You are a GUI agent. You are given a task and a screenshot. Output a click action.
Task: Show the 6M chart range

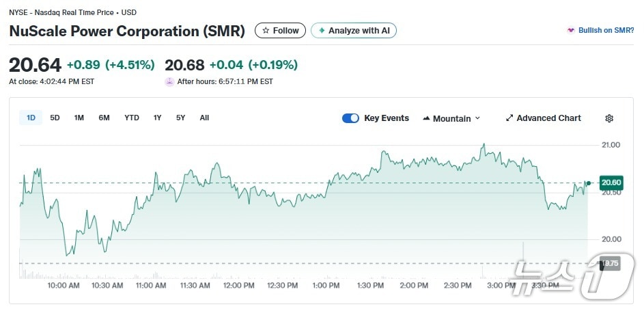(104, 118)
